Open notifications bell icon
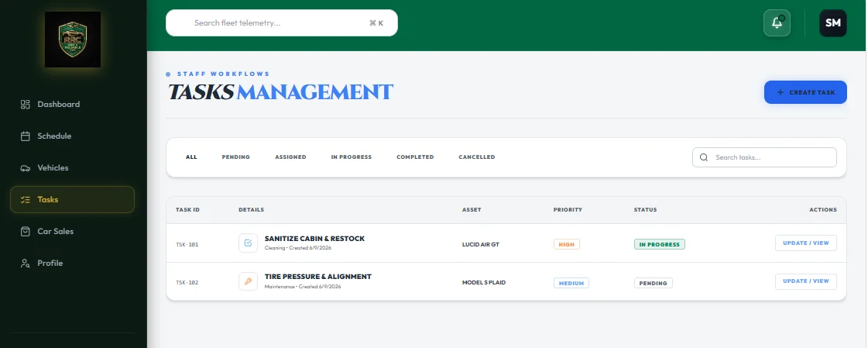The height and width of the screenshot is (348, 868). 777,23
